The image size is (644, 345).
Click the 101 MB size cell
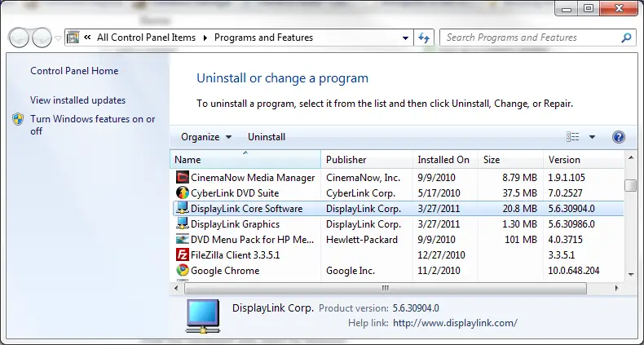click(x=521, y=240)
